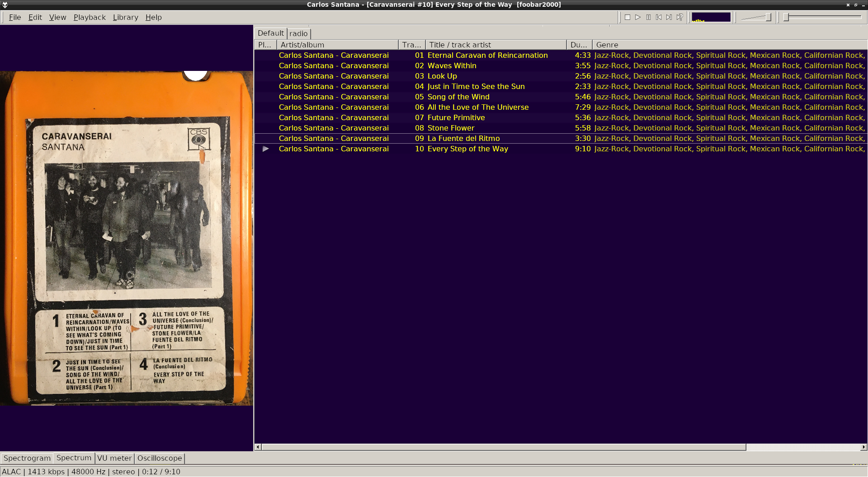Select track 01 Eternal Caravan of Reincarnation
868x477 pixels.
coord(561,55)
